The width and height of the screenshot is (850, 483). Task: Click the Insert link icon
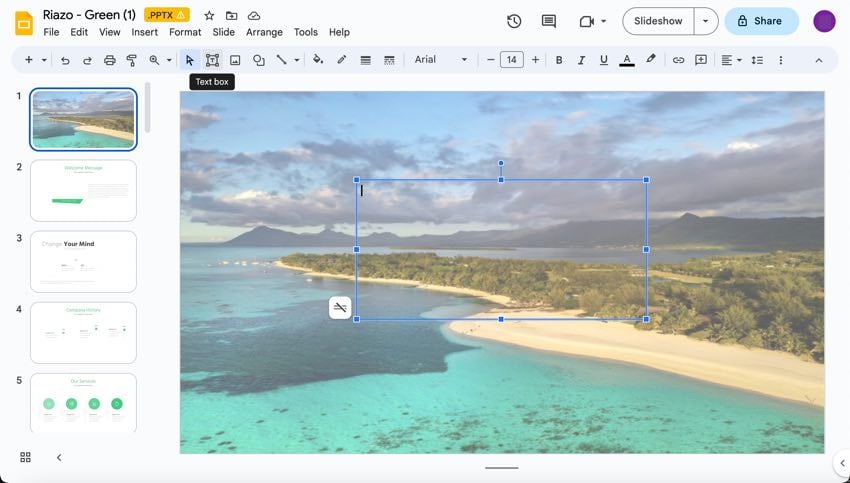point(678,60)
